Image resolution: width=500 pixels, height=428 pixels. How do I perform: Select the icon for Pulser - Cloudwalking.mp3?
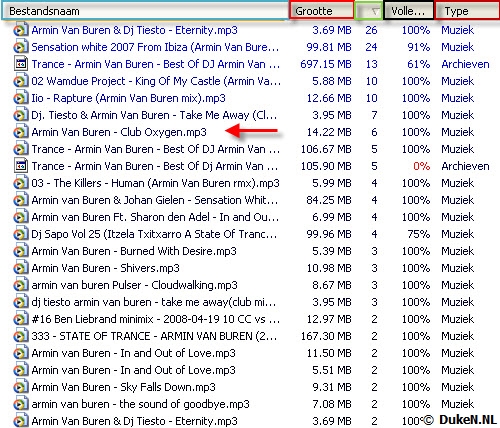point(20,285)
